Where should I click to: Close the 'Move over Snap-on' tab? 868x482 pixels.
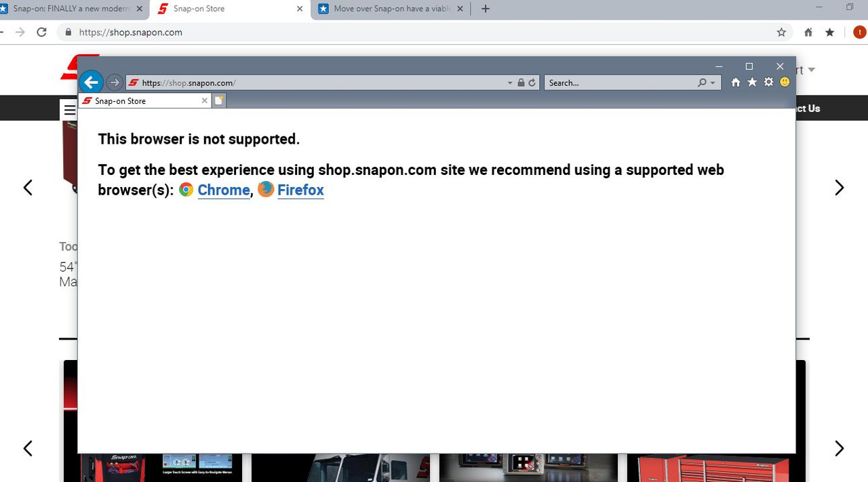[460, 9]
